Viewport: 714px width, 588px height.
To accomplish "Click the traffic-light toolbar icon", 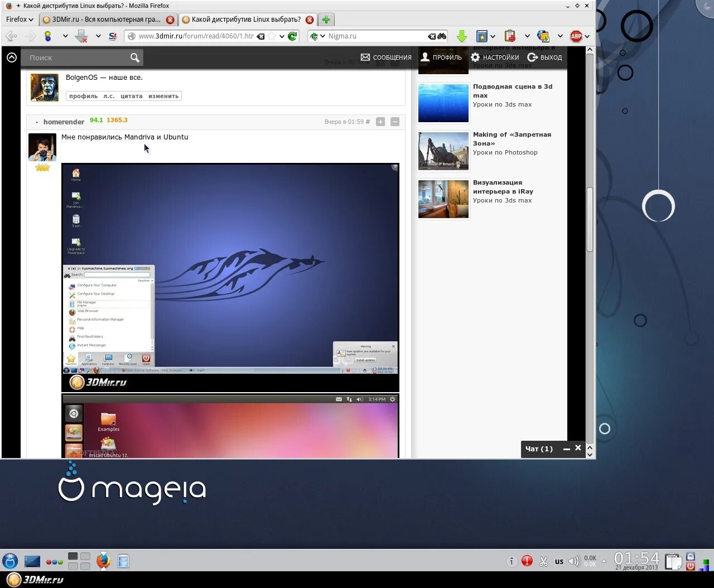I will (x=48, y=36).
